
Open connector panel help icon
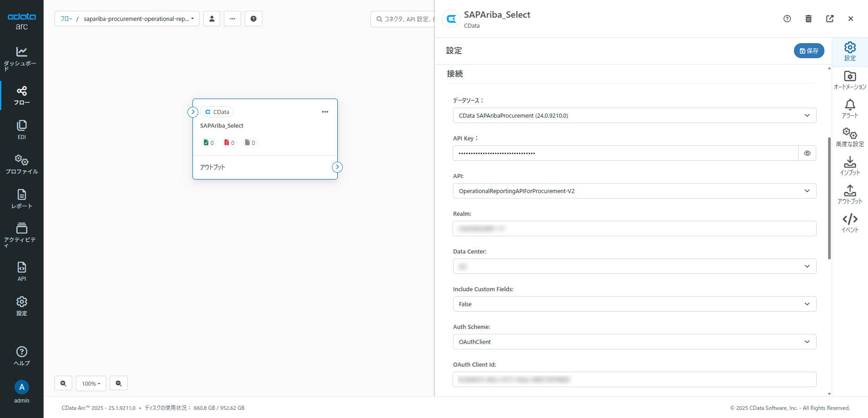787,19
